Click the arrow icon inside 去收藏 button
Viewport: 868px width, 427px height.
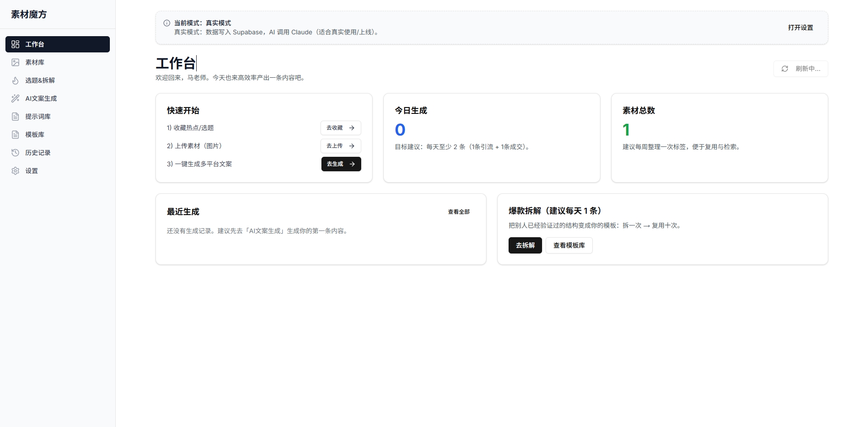click(x=352, y=128)
